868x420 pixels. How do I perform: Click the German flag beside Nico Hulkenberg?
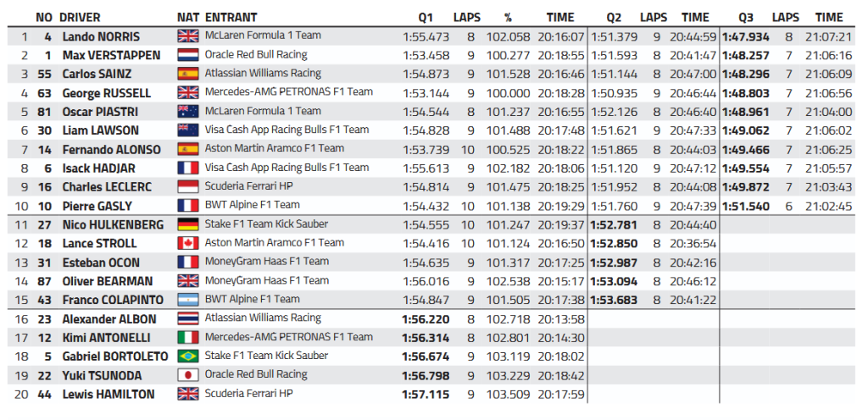(x=187, y=224)
